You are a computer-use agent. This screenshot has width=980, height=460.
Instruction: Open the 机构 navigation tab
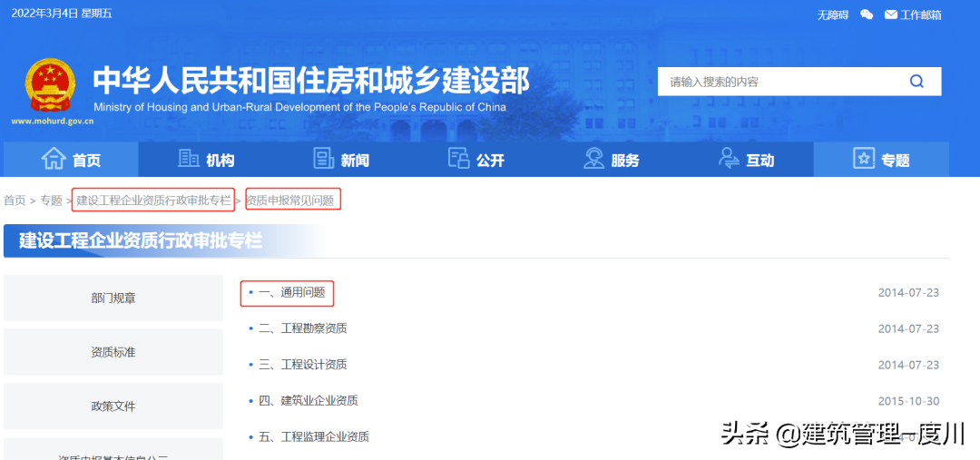tap(206, 160)
